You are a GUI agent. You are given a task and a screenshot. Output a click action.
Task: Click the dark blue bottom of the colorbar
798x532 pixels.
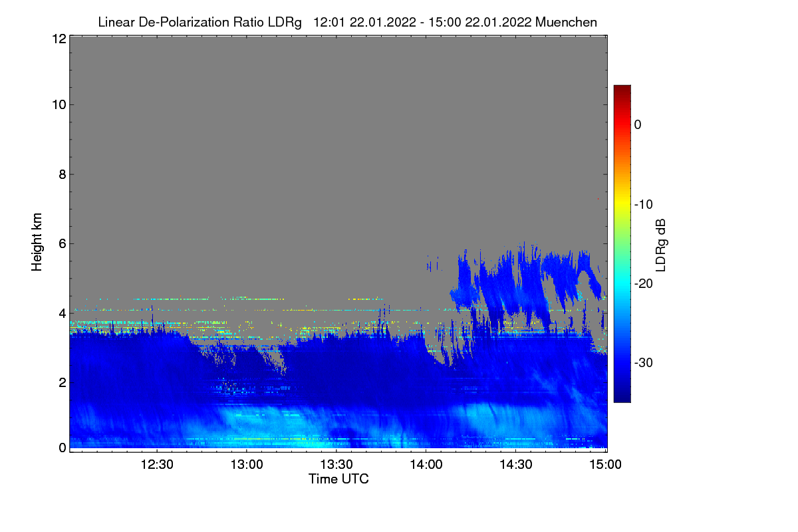pyautogui.click(x=622, y=396)
